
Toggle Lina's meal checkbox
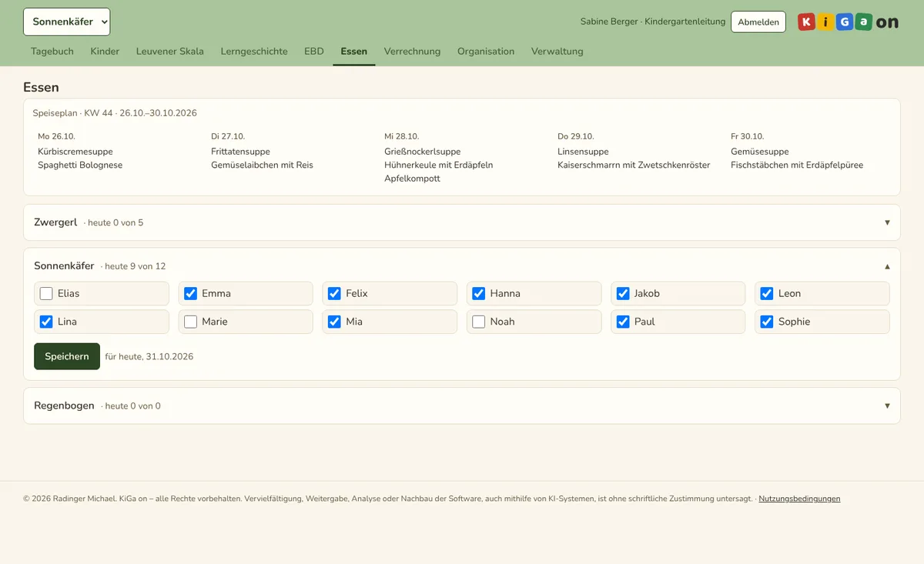[46, 322]
